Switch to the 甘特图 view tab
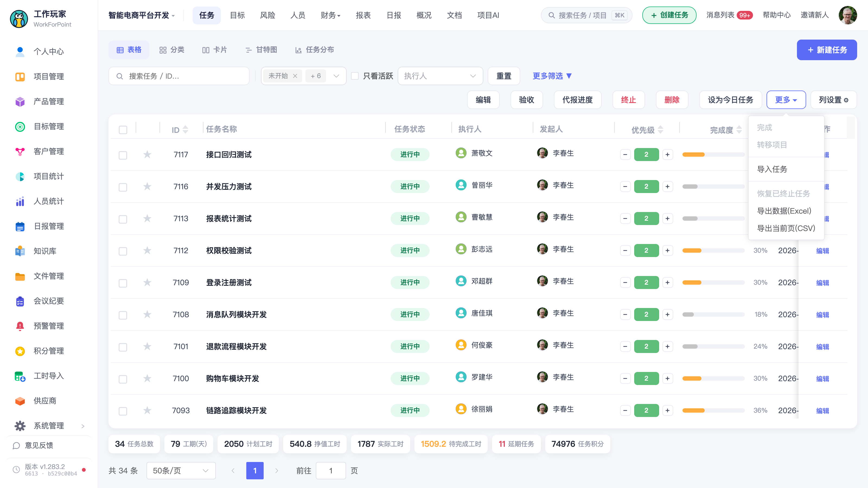 (261, 50)
